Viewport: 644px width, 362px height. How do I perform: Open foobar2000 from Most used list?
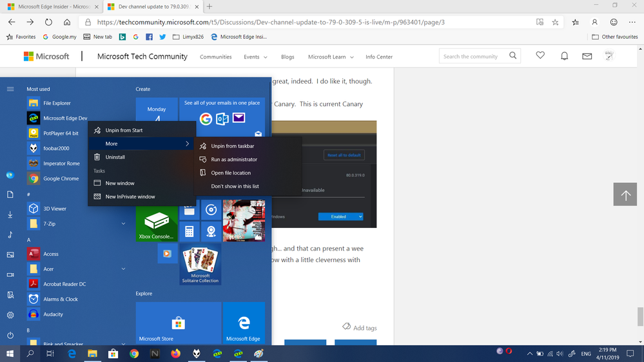(x=56, y=148)
